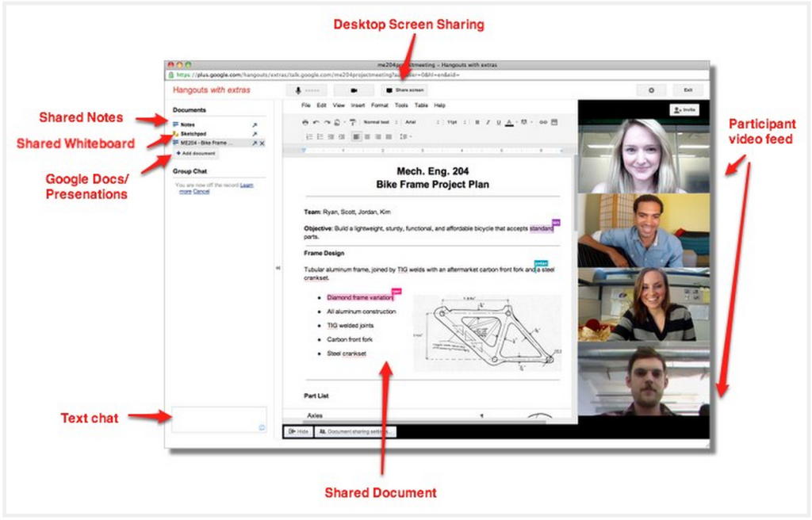812x520 pixels.
Task: Open the File menu
Action: click(x=306, y=105)
